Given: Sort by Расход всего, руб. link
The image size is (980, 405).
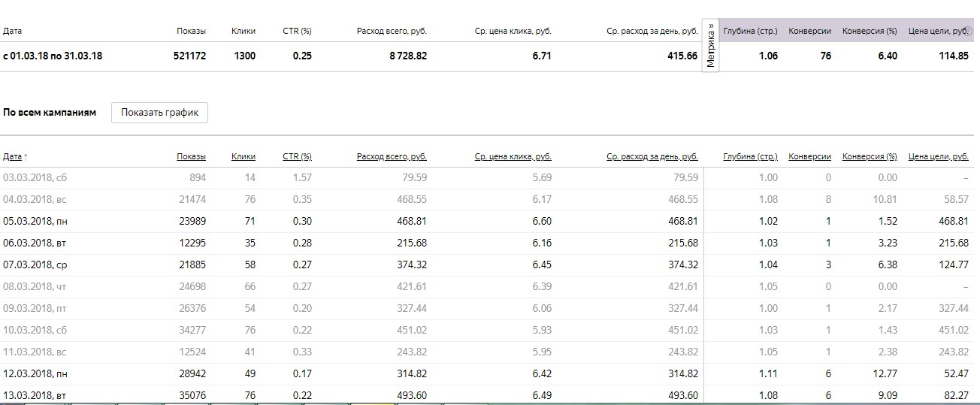Looking at the screenshot, I should (x=392, y=156).
